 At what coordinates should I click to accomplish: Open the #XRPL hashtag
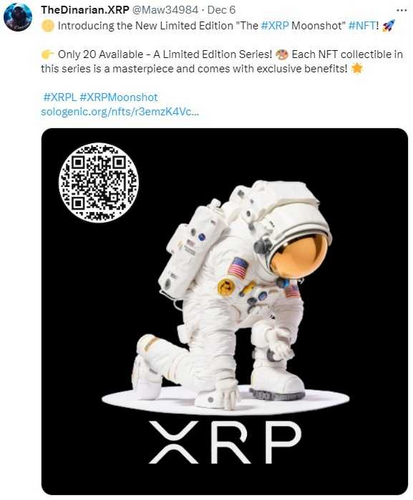pos(60,97)
